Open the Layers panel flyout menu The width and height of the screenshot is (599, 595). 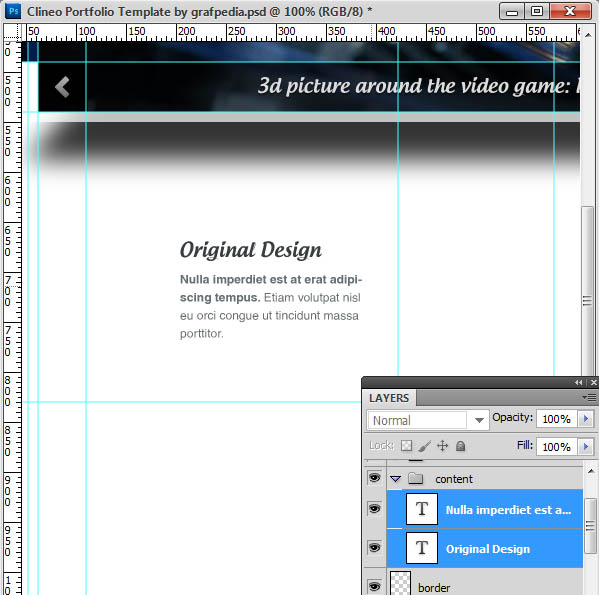(x=589, y=398)
